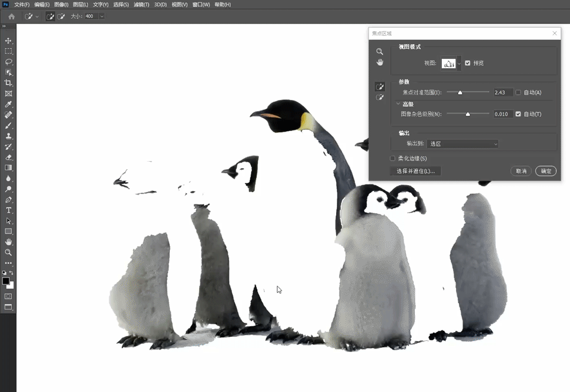The image size is (570, 392).
Task: Select the Eraser tool
Action: [x=8, y=158]
